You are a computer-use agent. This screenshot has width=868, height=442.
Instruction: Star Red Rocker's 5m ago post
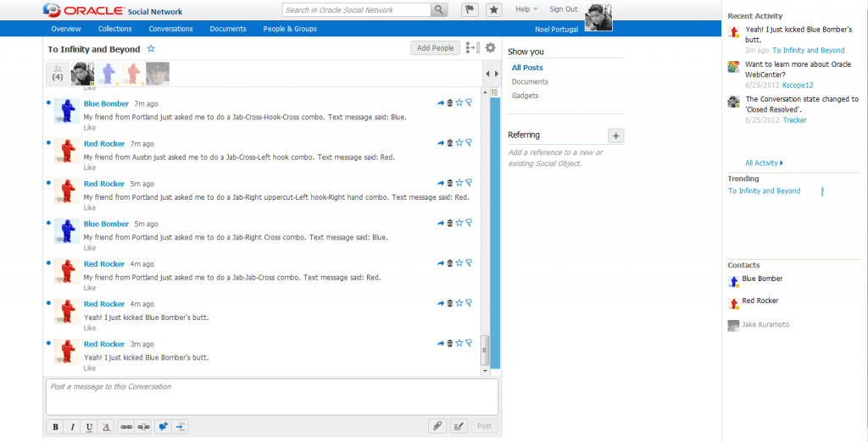pyautogui.click(x=459, y=183)
